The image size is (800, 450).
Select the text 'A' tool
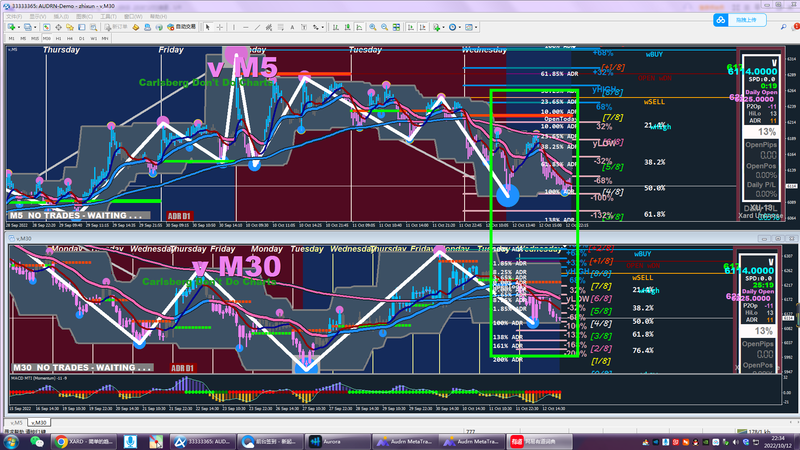click(x=292, y=27)
